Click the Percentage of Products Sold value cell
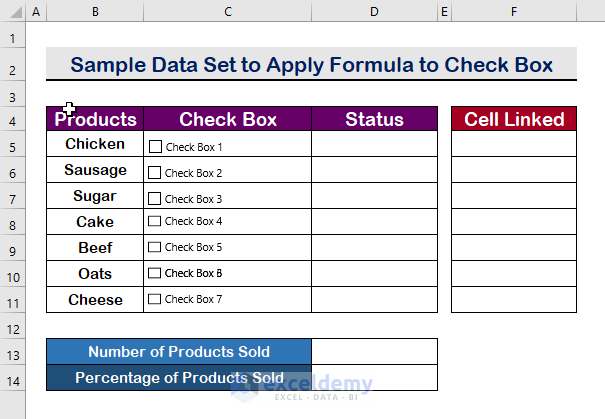The image size is (605, 419). (x=374, y=378)
